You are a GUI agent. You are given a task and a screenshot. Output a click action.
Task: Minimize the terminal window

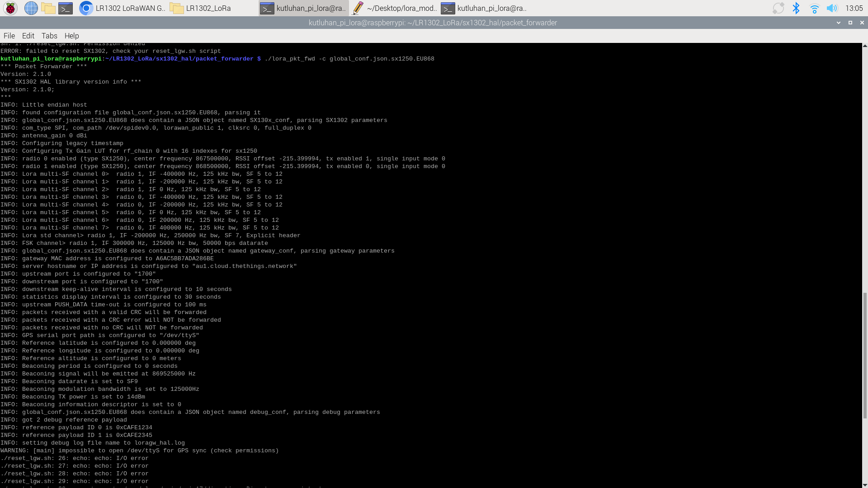click(839, 23)
